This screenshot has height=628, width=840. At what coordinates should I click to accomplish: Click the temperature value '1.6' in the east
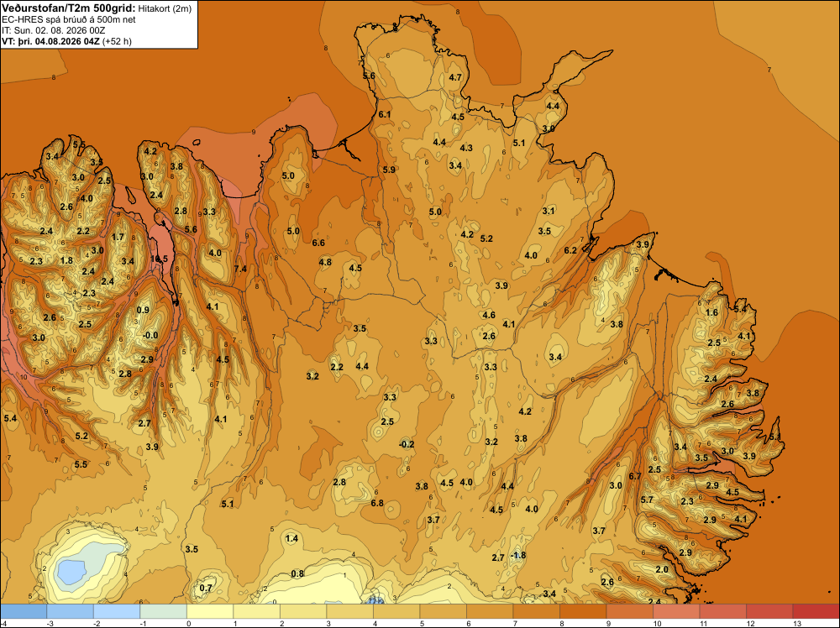point(711,312)
